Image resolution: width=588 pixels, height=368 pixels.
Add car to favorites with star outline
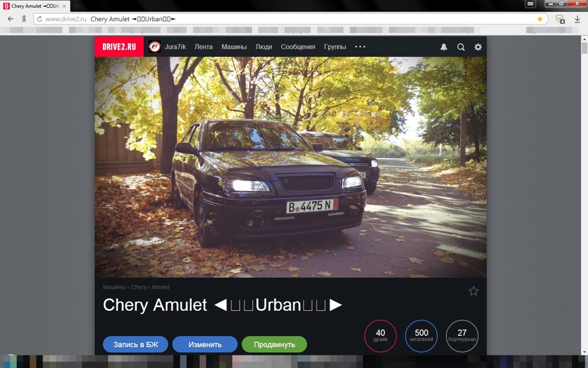473,291
